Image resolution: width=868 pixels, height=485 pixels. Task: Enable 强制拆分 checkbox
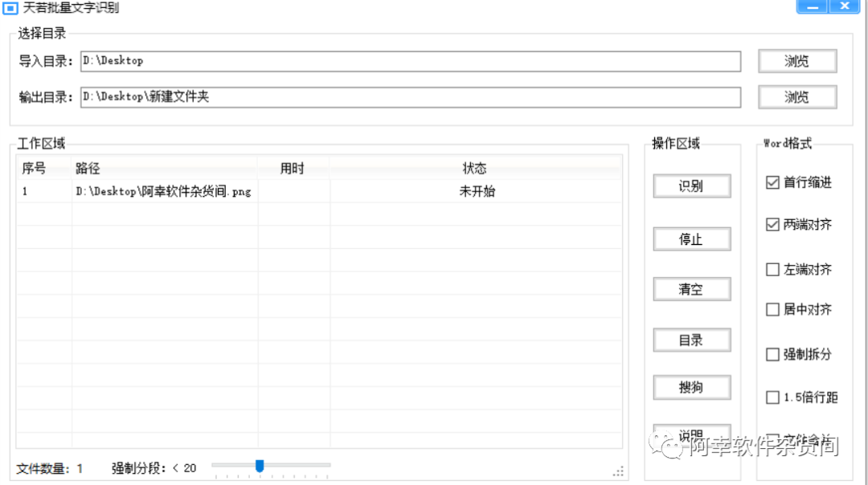click(772, 354)
